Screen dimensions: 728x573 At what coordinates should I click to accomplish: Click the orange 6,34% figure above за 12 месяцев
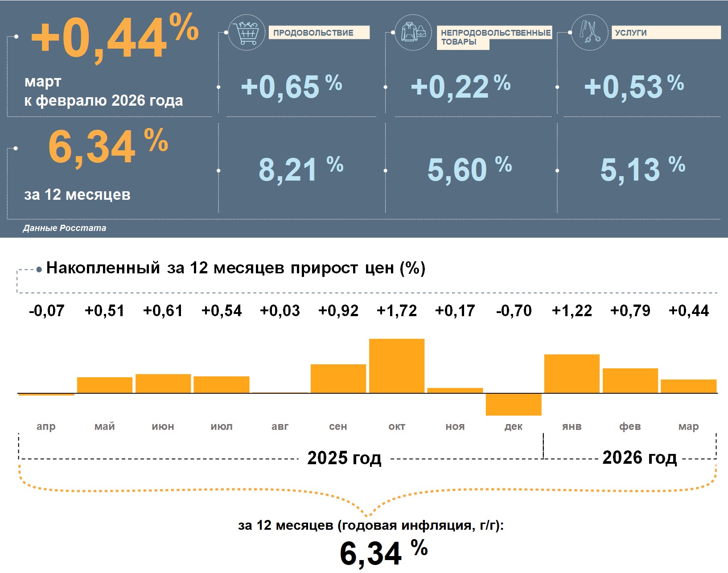[x=107, y=147]
